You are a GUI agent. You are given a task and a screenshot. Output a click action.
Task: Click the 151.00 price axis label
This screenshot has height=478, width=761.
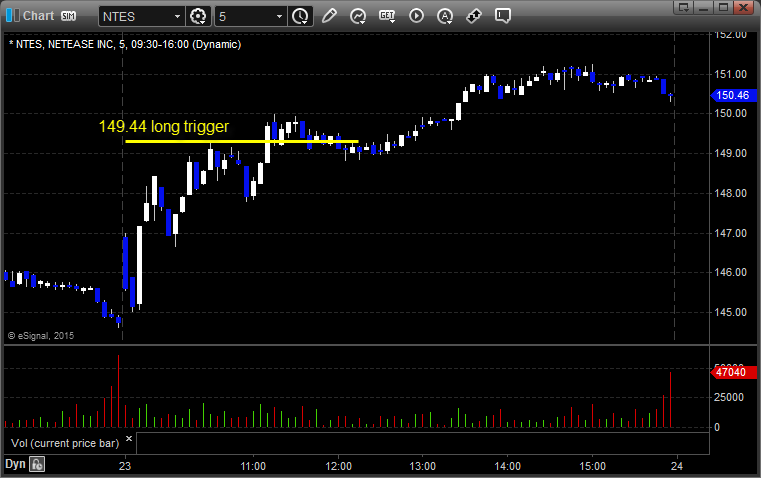pyautogui.click(x=730, y=74)
